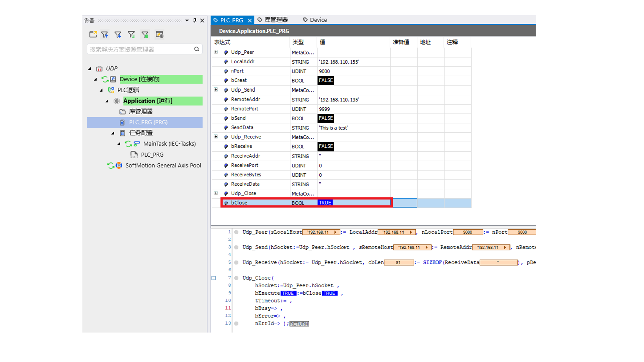Toggle the bReceive FALSE value
The width and height of the screenshot is (644, 362).
(326, 146)
